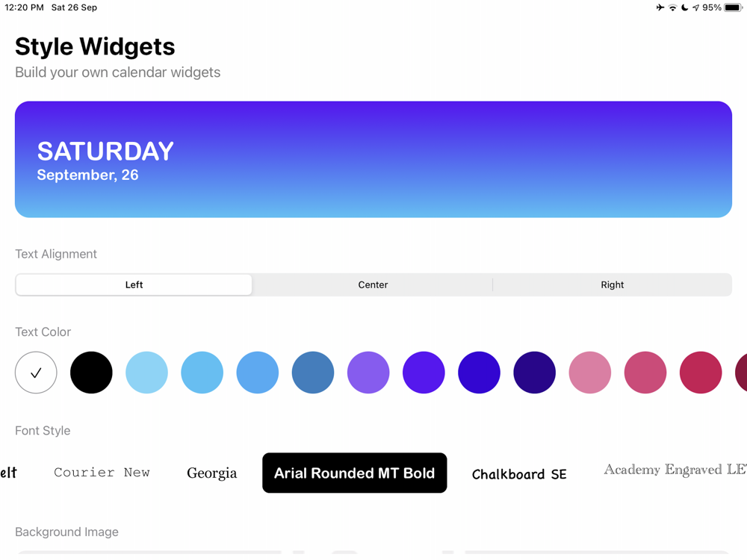
Task: Choose the Academy Engraved font option
Action: pyautogui.click(x=675, y=470)
